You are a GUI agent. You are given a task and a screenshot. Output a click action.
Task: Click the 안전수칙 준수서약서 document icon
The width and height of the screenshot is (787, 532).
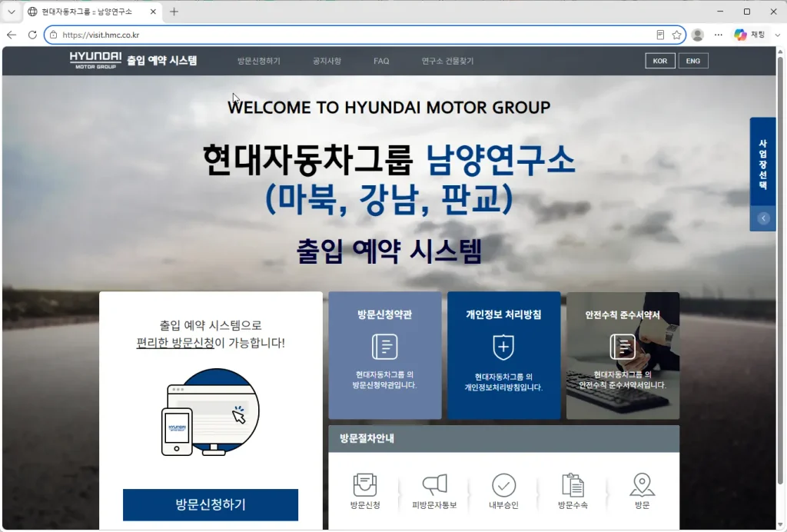tap(623, 346)
